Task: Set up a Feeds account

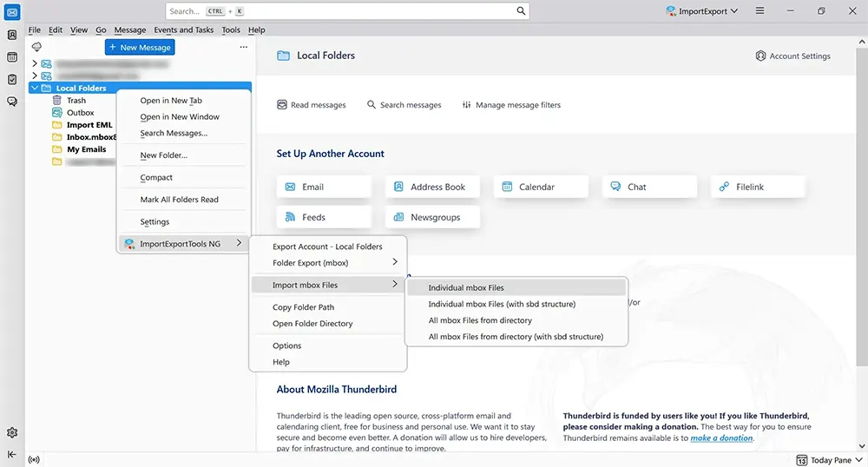Action: coord(324,218)
